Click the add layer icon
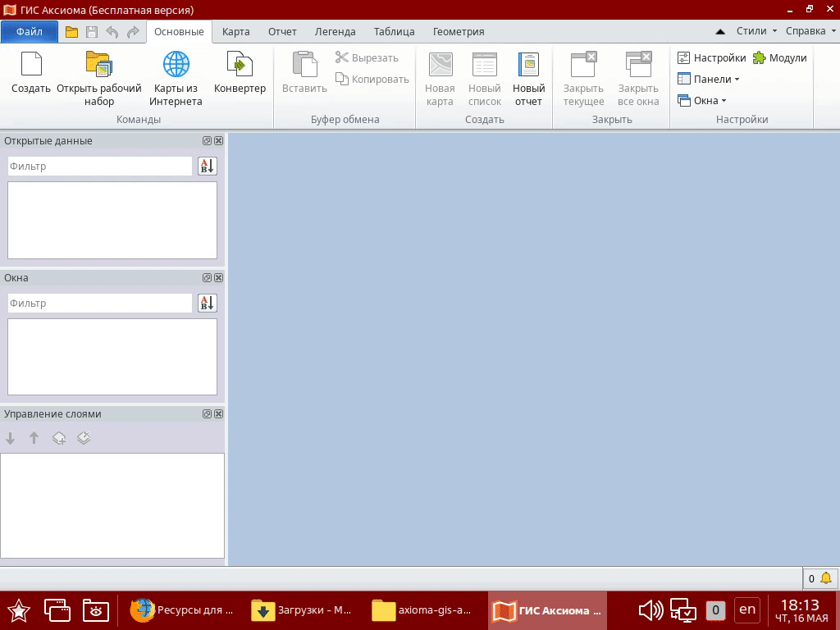 [59, 438]
